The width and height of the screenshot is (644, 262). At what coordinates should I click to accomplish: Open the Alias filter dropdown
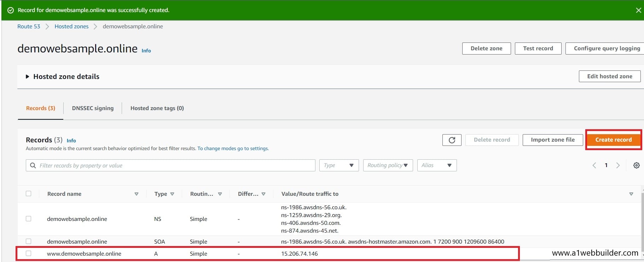(x=437, y=165)
